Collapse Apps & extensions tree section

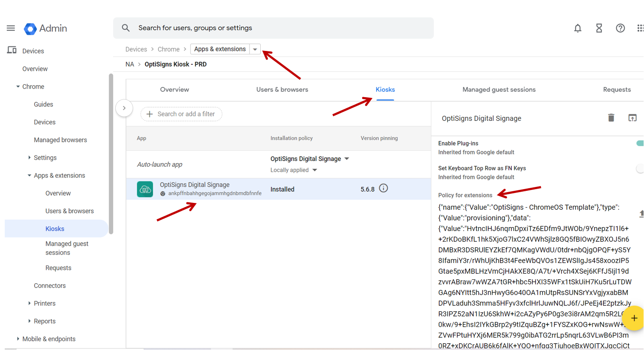(x=29, y=175)
